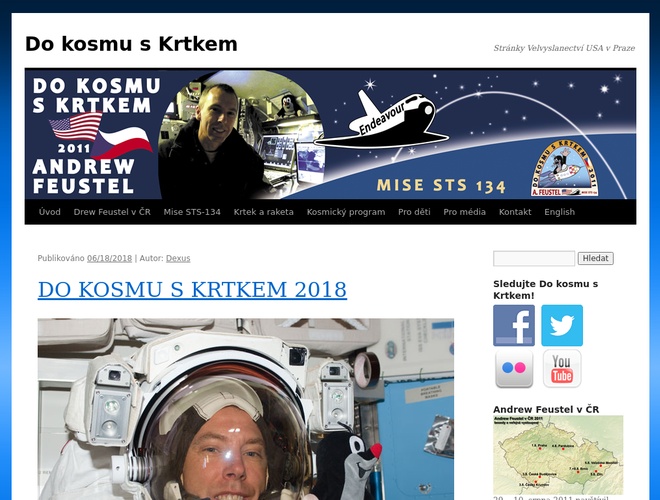The width and height of the screenshot is (660, 500).
Task: Open the Czech Republic map thumbnail
Action: click(558, 455)
